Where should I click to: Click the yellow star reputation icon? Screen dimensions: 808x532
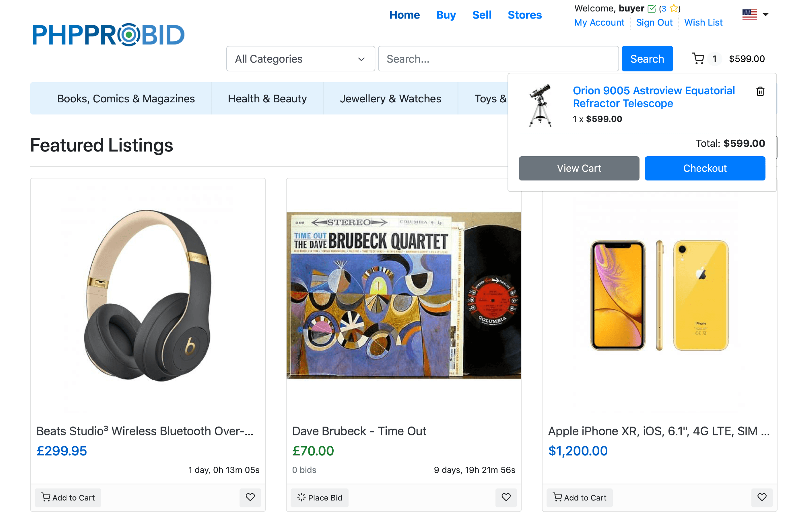point(674,8)
